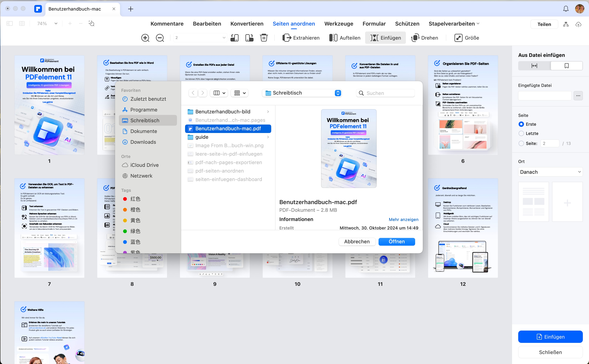Select the page range insert mode icon
Image resolution: width=589 pixels, height=364 pixels.
tap(534, 66)
